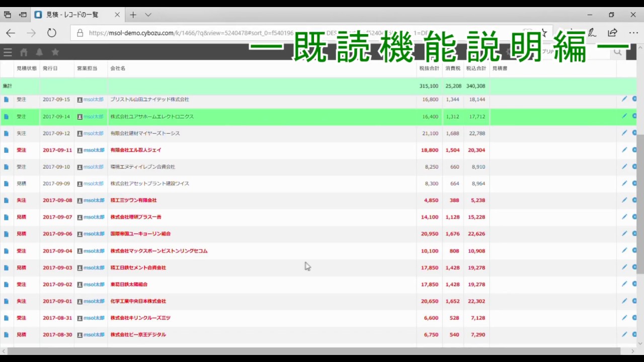Click the 見積状態 column header
This screenshot has width=644, height=362.
(27, 68)
